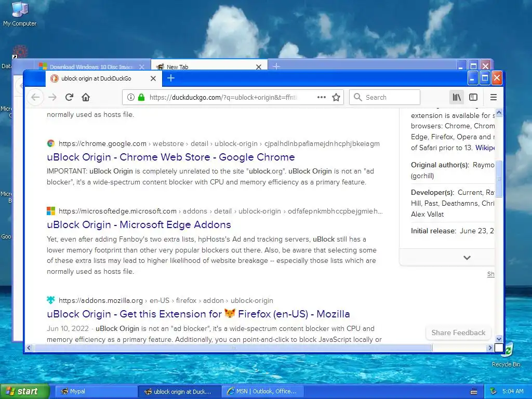Viewport: 532px width, 399px height.
Task: Click the Microsoft logo beside microsoftedge result
Action: 51,211
